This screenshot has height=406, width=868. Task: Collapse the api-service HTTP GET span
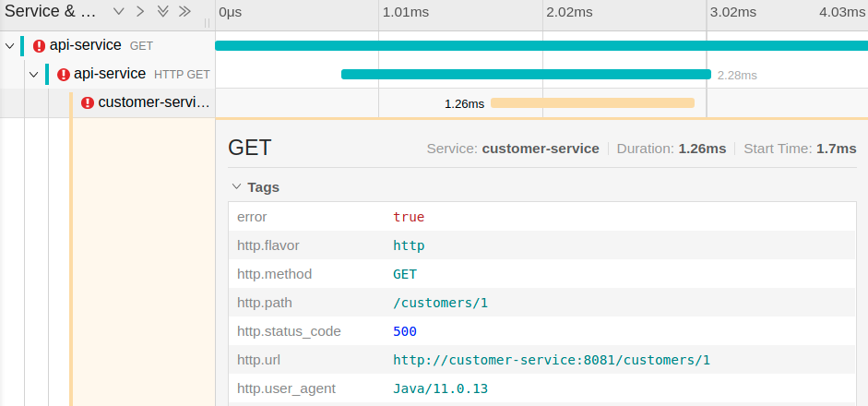[34, 74]
